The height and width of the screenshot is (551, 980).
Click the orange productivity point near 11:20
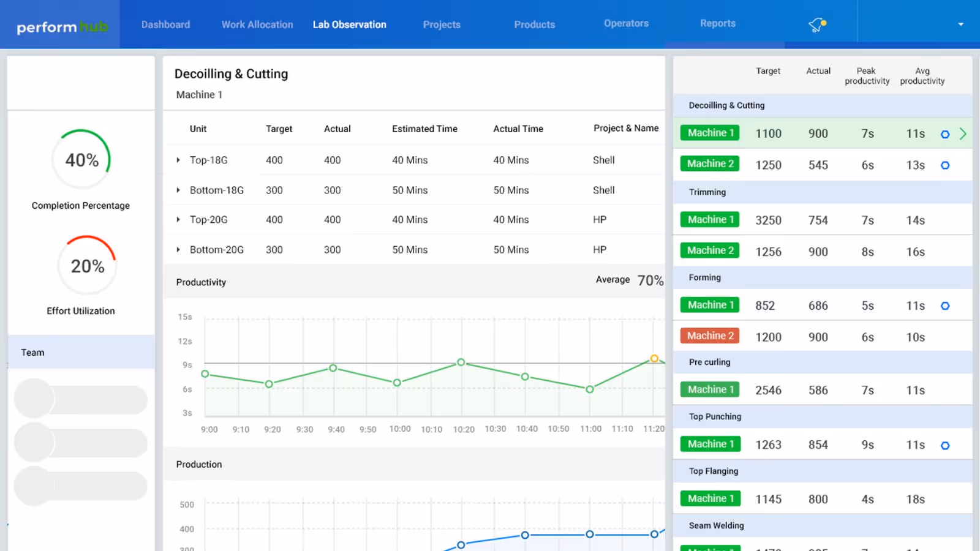654,358
